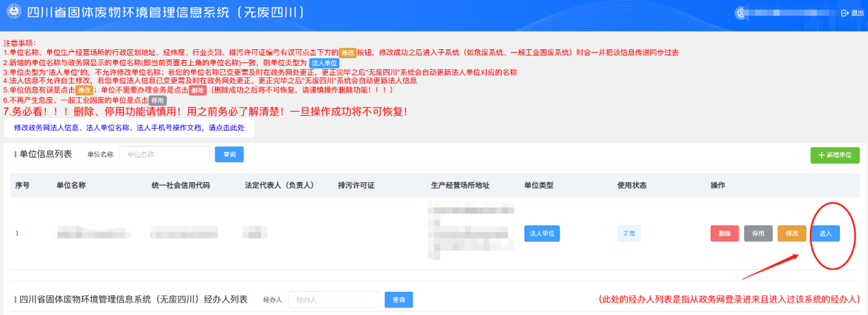The height and width of the screenshot is (315, 868).
Task: Click the large red notice line 7.务必看
Action: tap(205, 112)
